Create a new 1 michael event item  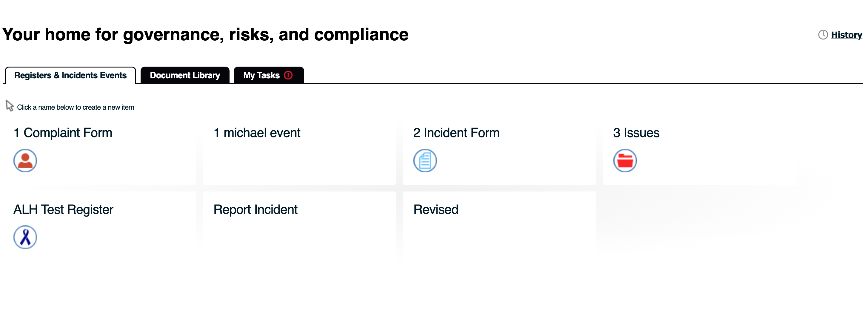click(257, 133)
